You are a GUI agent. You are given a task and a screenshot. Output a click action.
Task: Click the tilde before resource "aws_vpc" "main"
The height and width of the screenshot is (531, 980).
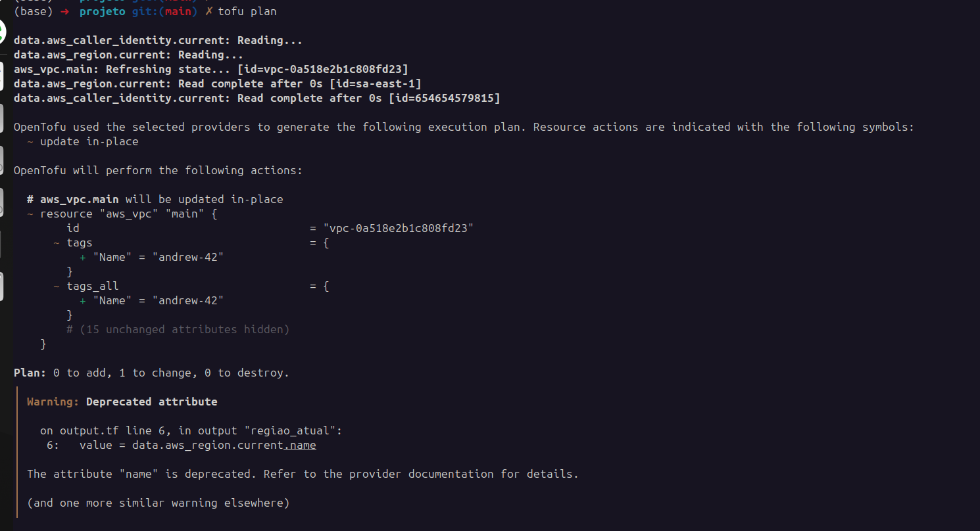click(30, 214)
